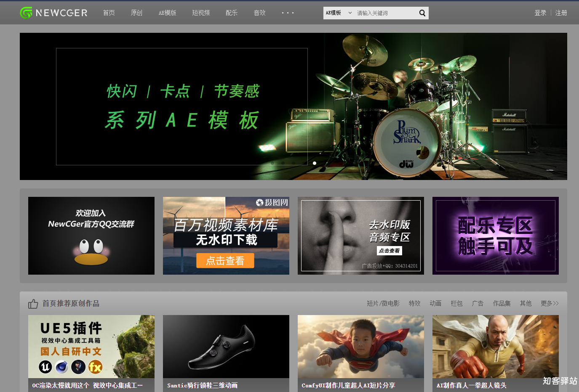This screenshot has width=579, height=392.
Task: Open the three-dots more navigation menu
Action: [x=288, y=13]
